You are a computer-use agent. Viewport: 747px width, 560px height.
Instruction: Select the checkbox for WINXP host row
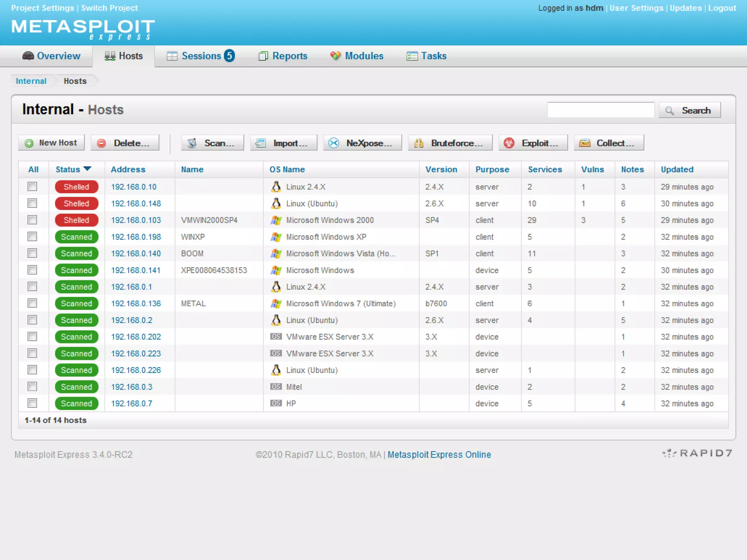32,237
